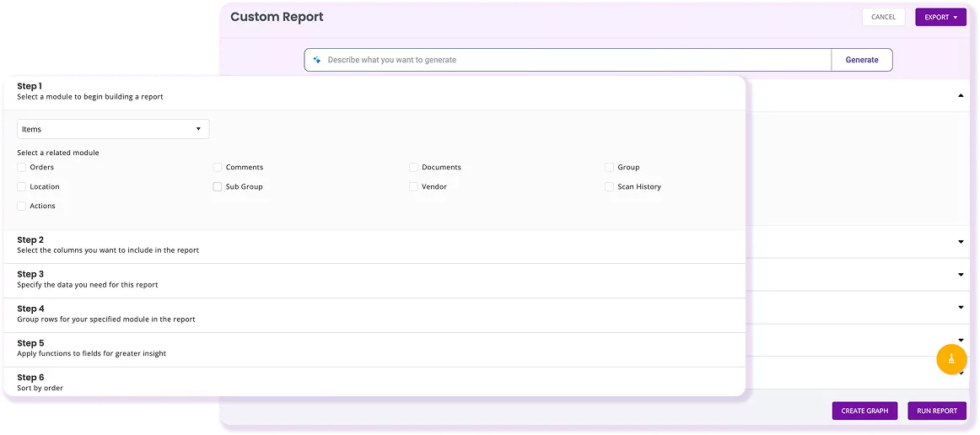This screenshot has width=980, height=435.
Task: Open the Items module dropdown
Action: tap(113, 129)
